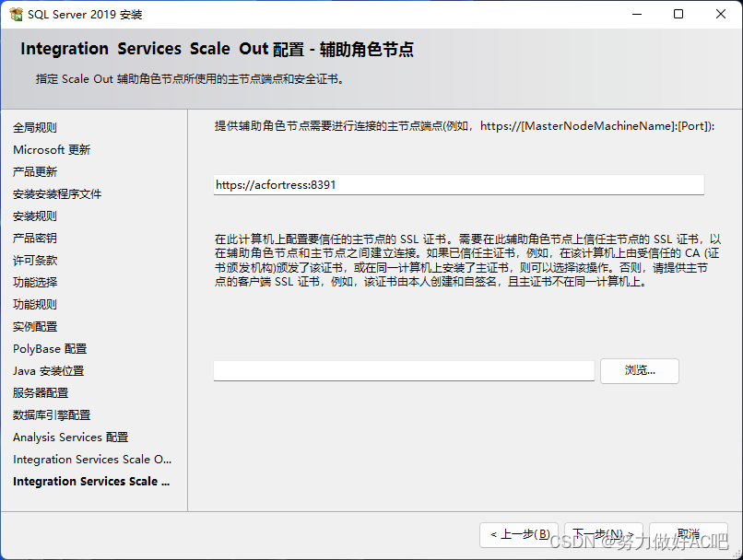Click the SSL certificate explanation paragraph
Viewport: 743px width, 560px height.
coord(467,261)
